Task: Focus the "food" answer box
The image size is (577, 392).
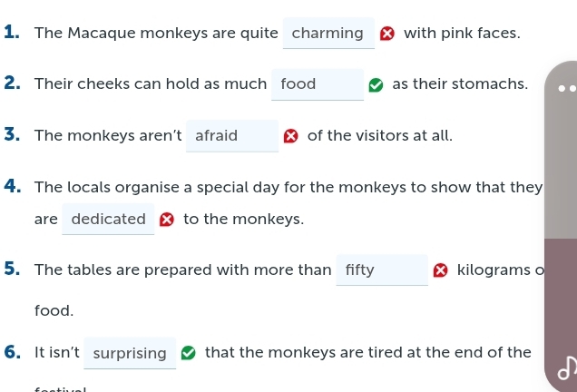Action: 318,85
